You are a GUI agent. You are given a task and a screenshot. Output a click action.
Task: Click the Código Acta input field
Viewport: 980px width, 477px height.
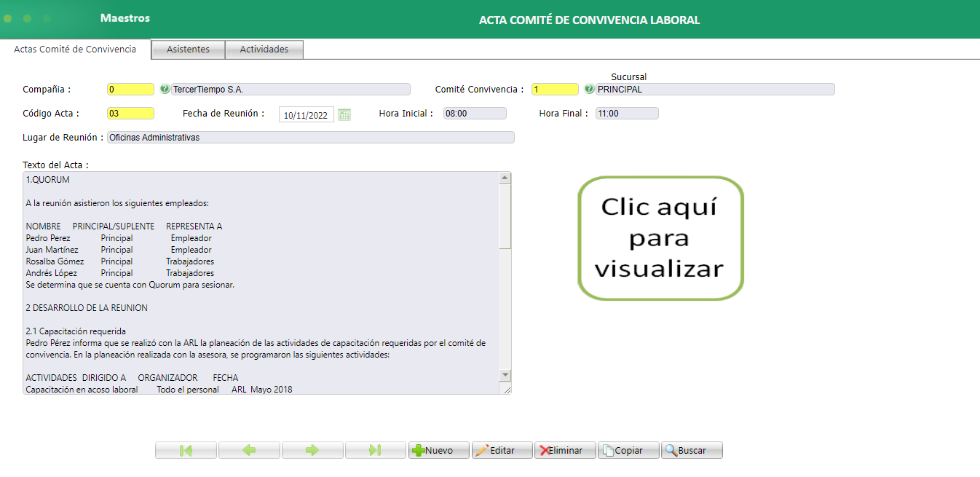pos(130,114)
